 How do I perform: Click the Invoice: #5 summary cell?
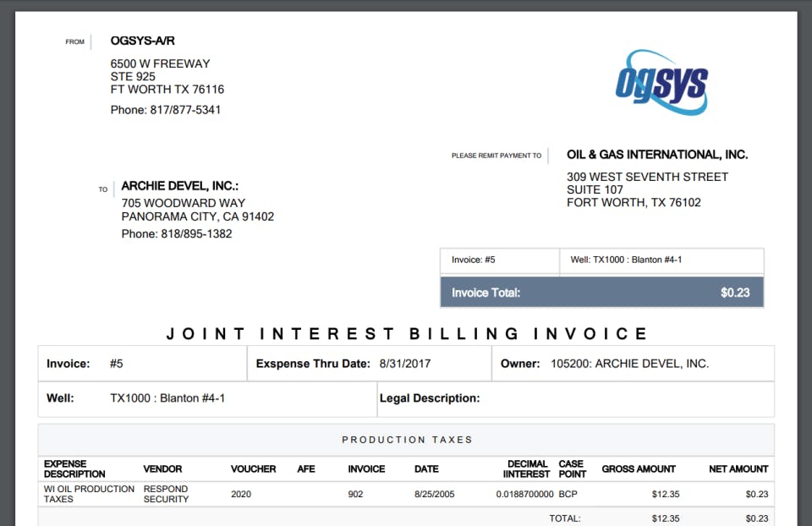point(500,260)
